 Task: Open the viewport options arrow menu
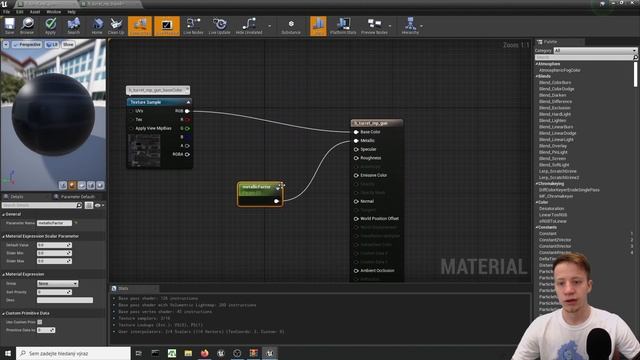(6, 44)
